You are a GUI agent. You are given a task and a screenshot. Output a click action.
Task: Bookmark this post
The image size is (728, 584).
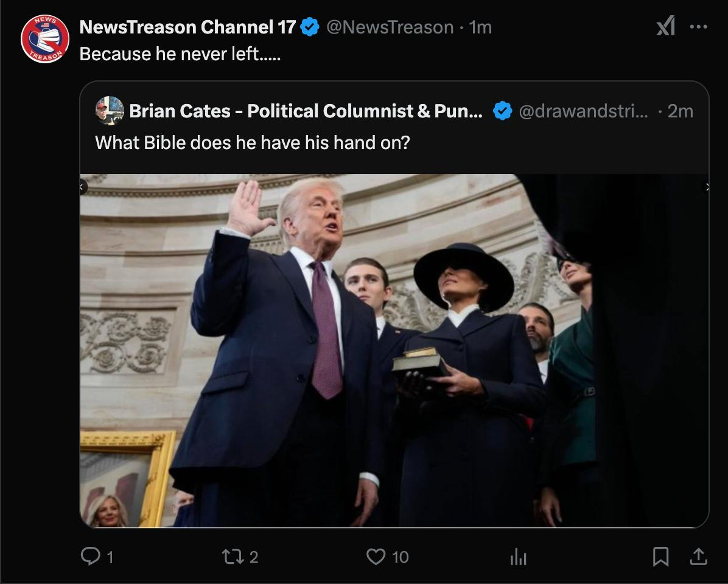coord(660,556)
